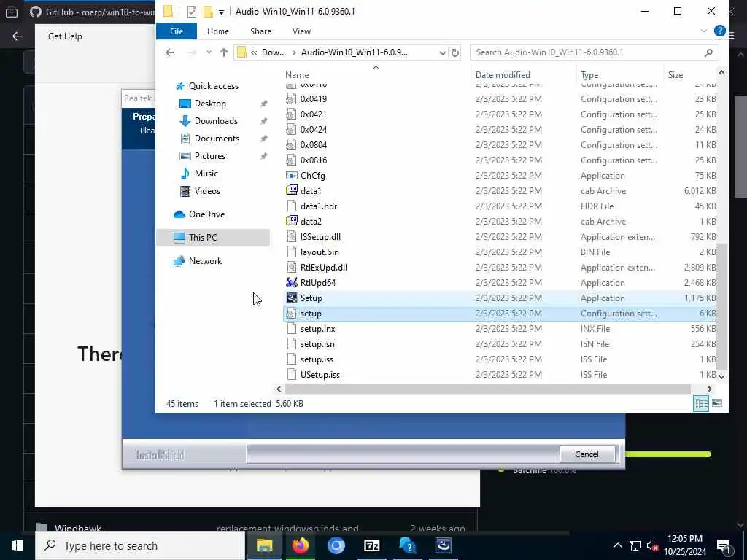Open File Explorer from taskbar
This screenshot has width=747, height=560.
click(264, 545)
